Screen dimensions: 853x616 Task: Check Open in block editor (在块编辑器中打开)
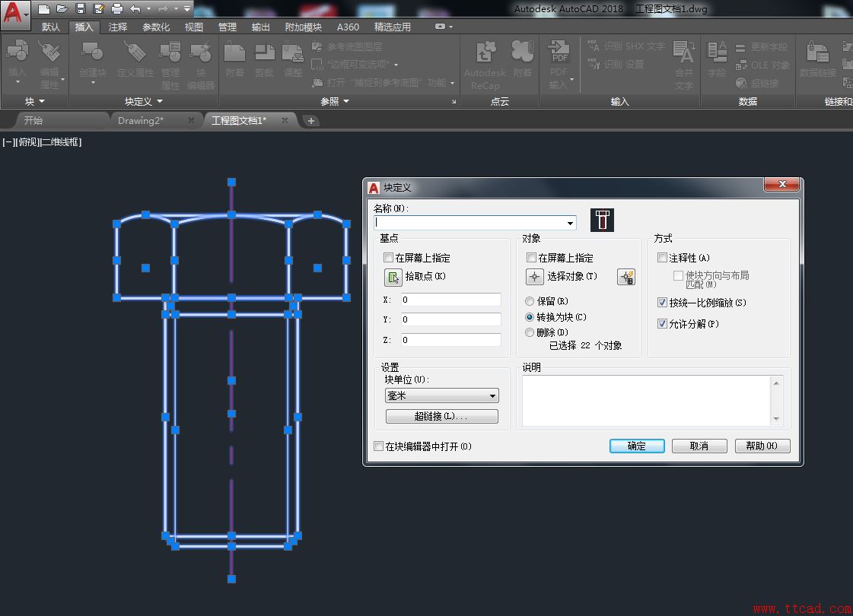379,446
